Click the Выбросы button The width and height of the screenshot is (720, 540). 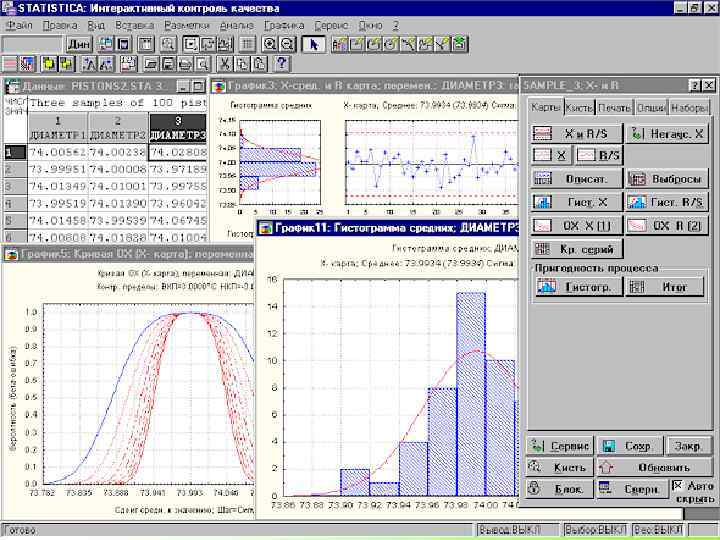pyautogui.click(x=667, y=179)
